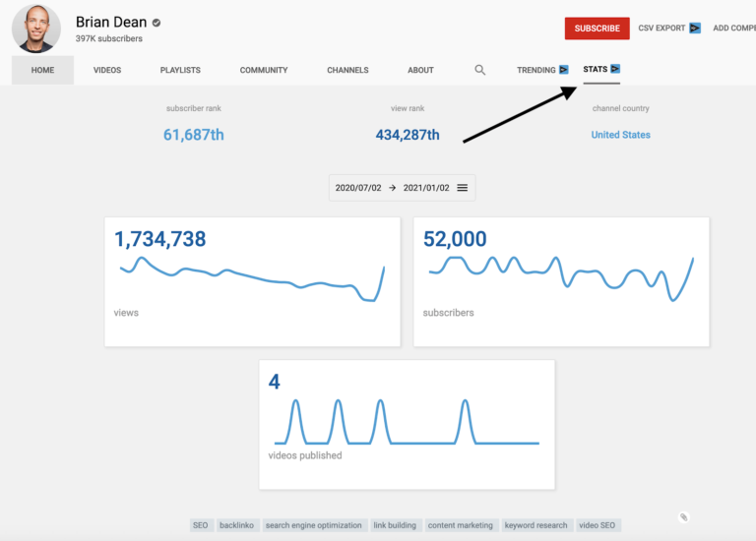Open the About tab
This screenshot has width=756, height=541.
click(420, 70)
